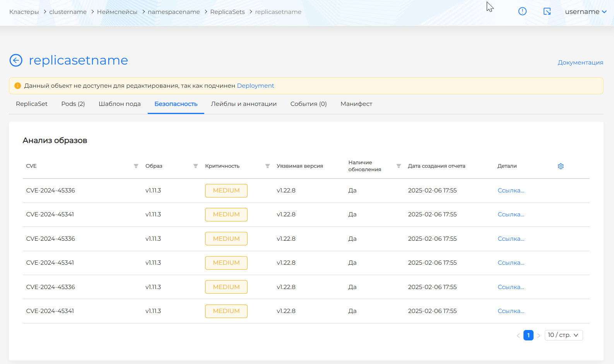Switch to the Pods (2) tab
Viewport: 614px width, 364px height.
[73, 104]
